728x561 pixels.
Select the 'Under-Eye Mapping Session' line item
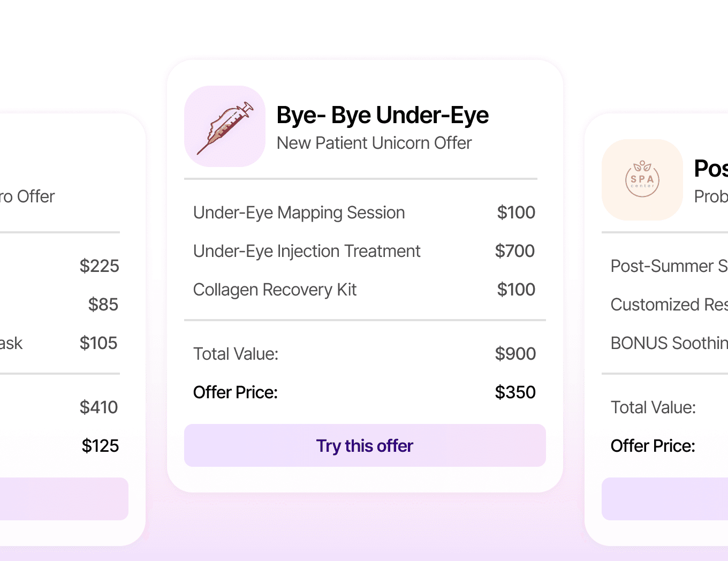[299, 213]
